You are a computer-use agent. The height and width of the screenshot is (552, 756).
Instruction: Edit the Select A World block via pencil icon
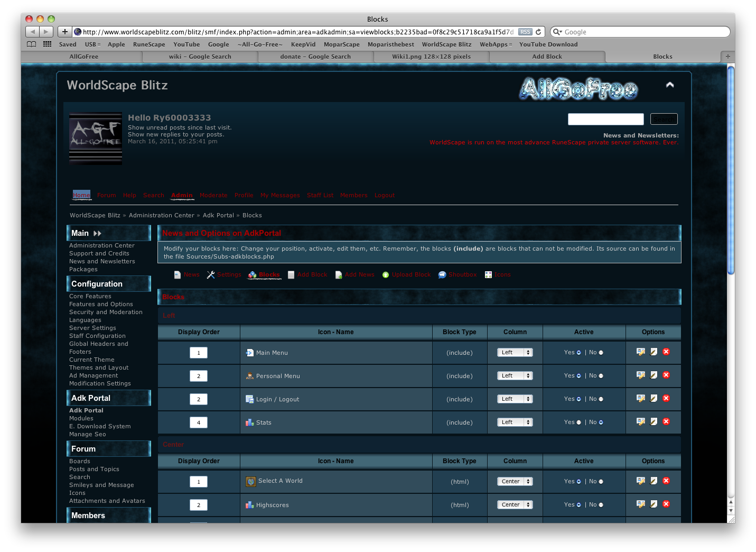(654, 481)
